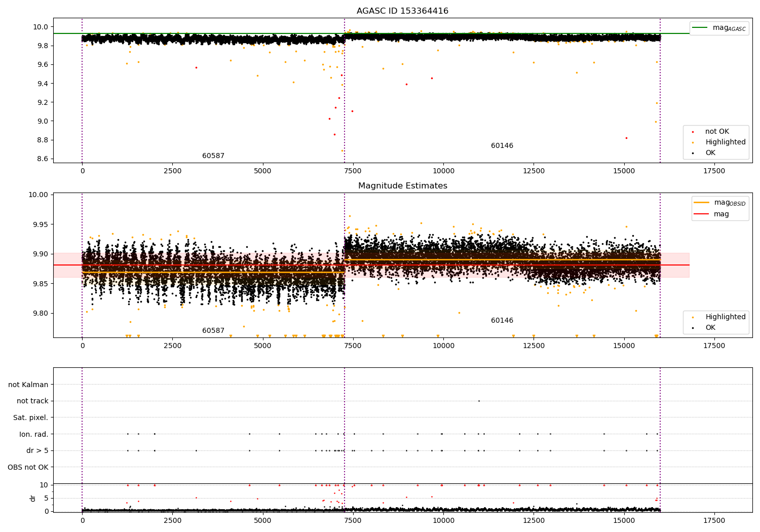This screenshot has width=760, height=532.
Task: Click the 'Sat. pixel.' axis label
Action: tap(30, 418)
